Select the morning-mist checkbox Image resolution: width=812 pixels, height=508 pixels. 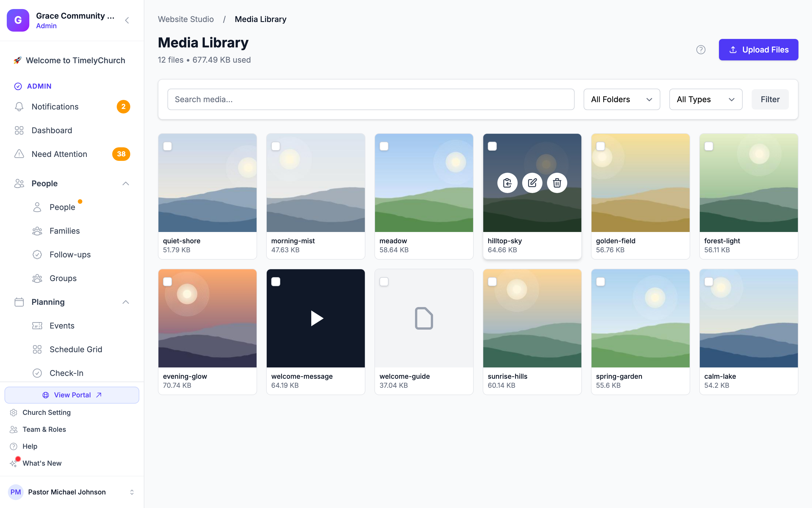276,146
